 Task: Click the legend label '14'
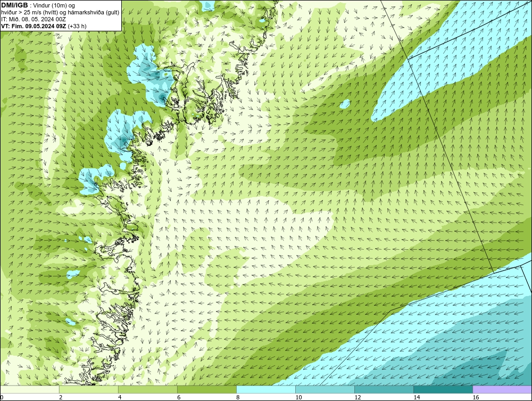417,397
